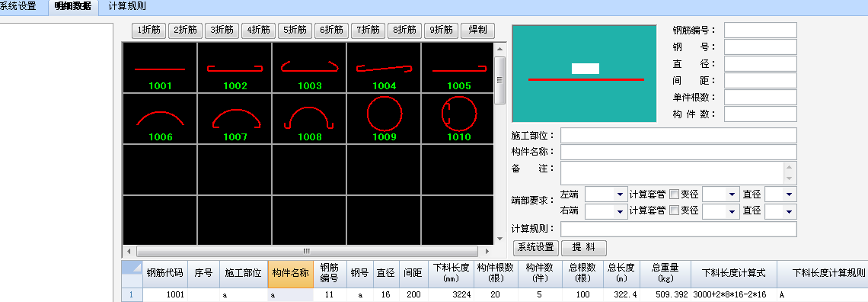Choose semicircle rebar shape 1008
This screenshot has height=302, width=868.
[x=309, y=118]
